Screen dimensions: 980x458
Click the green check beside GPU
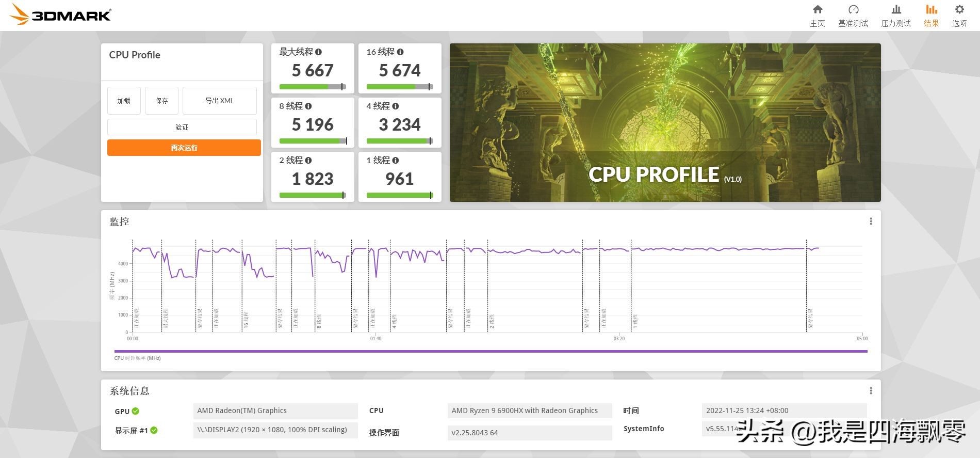(x=136, y=412)
